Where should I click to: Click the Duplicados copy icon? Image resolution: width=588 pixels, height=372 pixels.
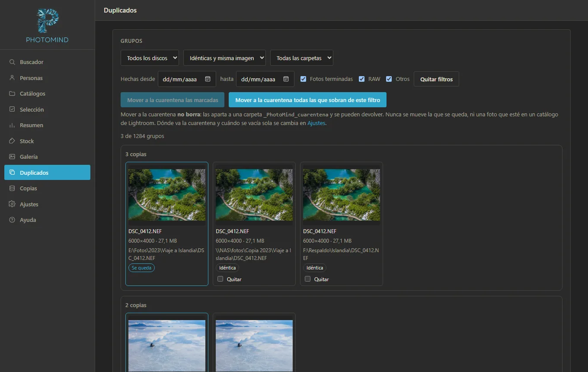click(x=12, y=173)
